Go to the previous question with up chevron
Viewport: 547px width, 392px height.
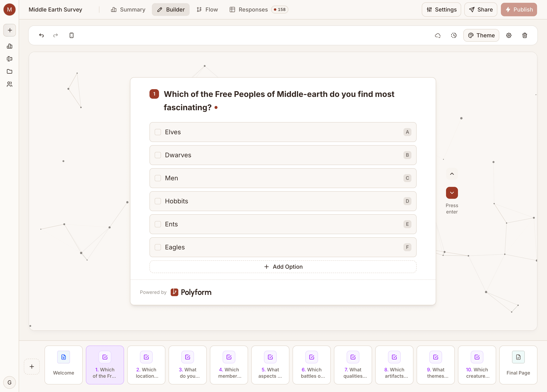tap(452, 174)
